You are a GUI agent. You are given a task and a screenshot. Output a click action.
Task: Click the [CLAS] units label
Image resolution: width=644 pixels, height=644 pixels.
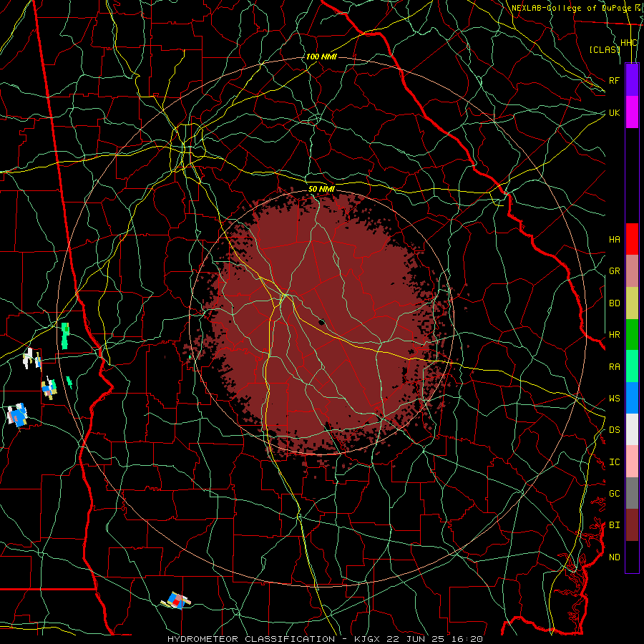605,49
